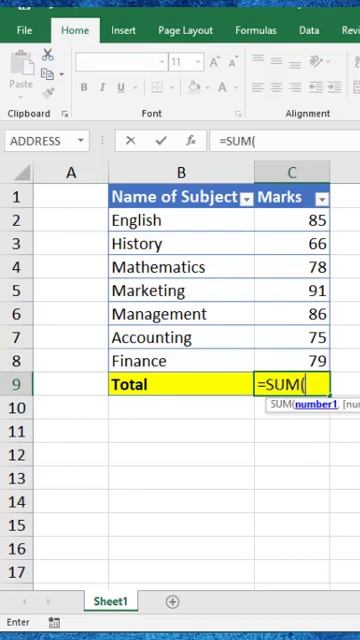
Task: Select the Sheet1 sheet tab
Action: pos(111,601)
